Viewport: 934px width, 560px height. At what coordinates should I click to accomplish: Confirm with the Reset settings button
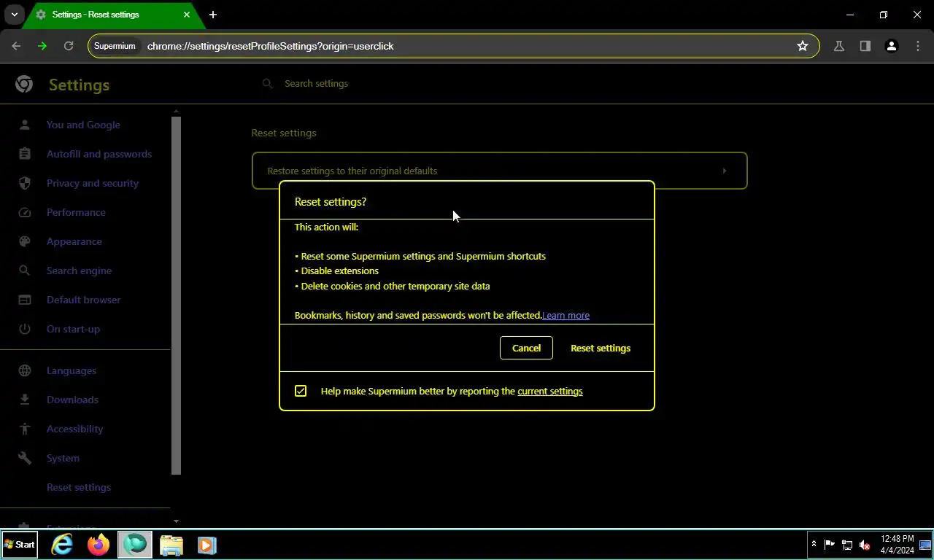[601, 348]
